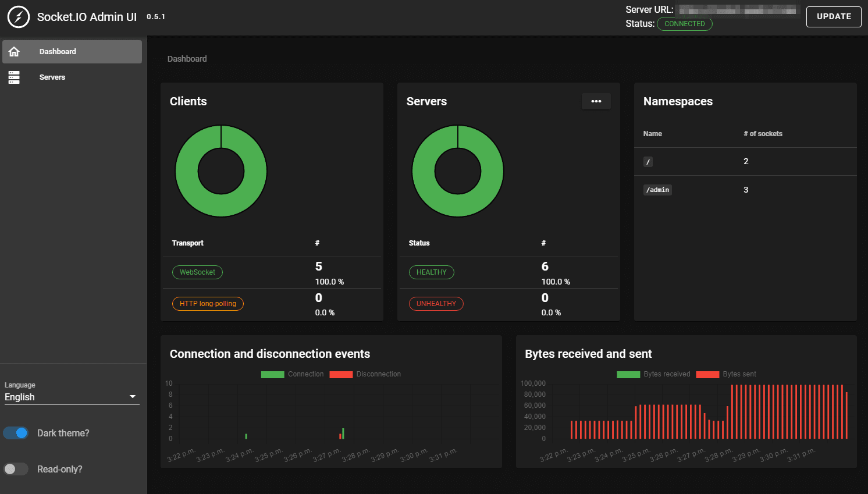Viewport: 868px width, 494px height.
Task: Click the HTTP long-polling badge
Action: point(208,303)
